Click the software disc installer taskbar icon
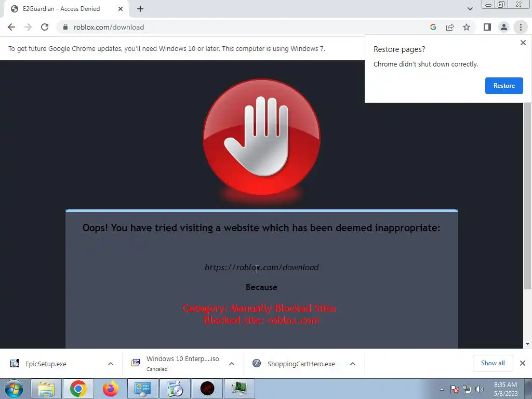The height and width of the screenshot is (399, 532). 175,389
